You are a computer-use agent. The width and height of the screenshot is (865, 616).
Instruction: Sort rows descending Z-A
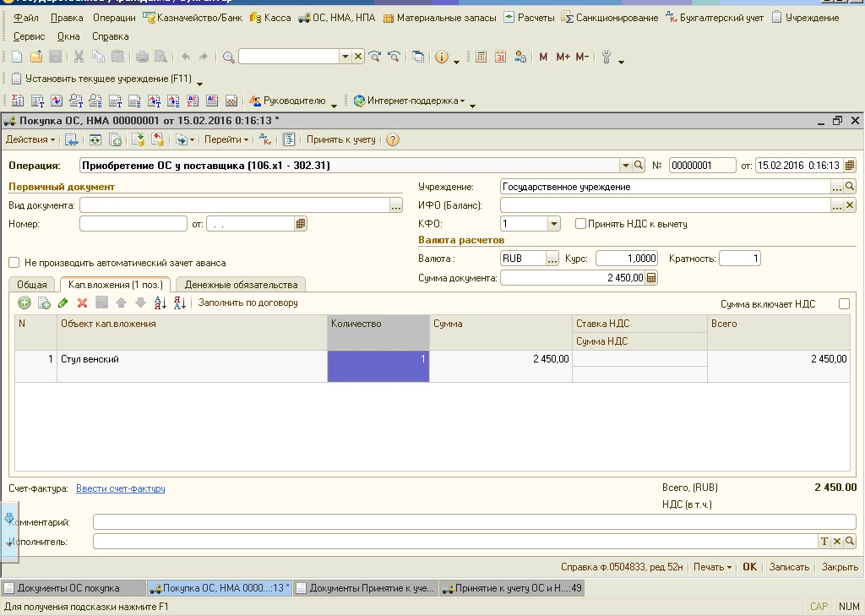(179, 303)
